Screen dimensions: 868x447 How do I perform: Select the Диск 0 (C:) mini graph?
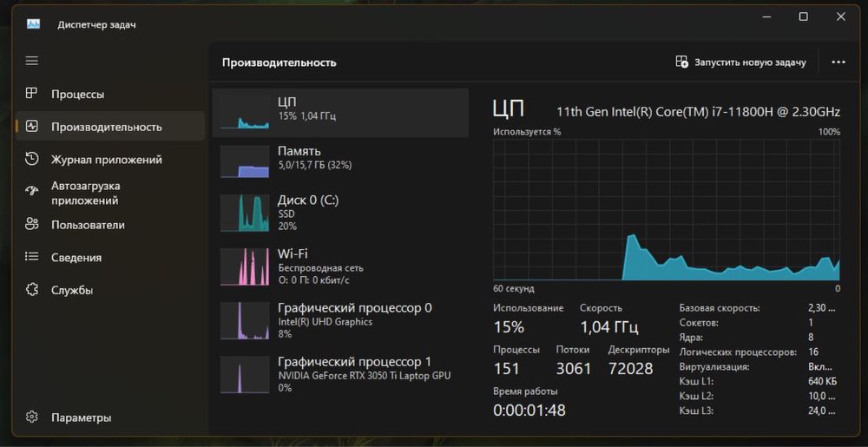(x=245, y=213)
